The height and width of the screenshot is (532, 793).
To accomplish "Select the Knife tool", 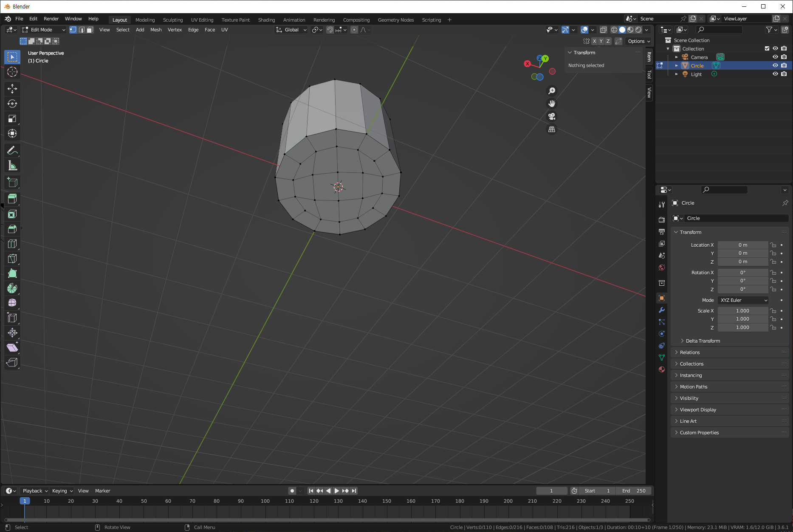I will pyautogui.click(x=12, y=259).
